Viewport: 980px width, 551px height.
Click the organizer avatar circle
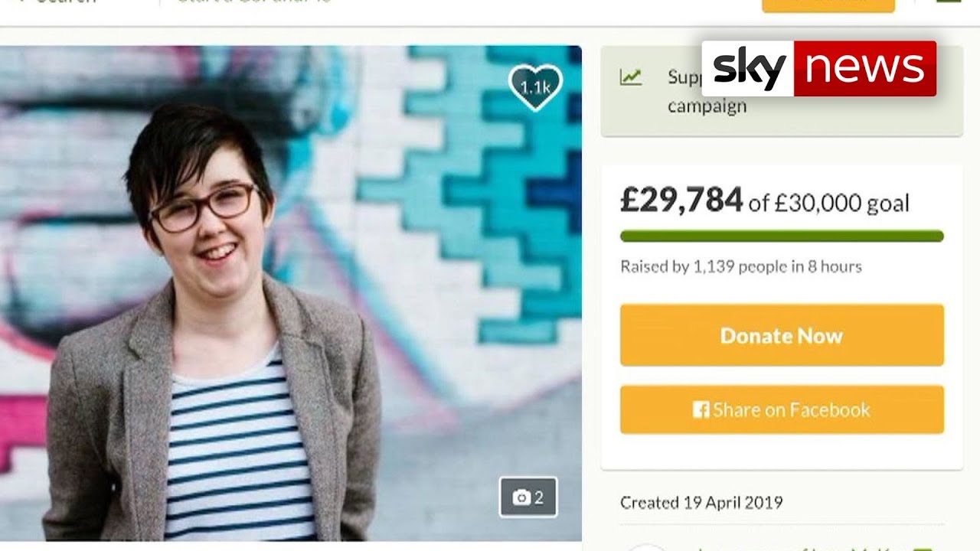(647, 547)
